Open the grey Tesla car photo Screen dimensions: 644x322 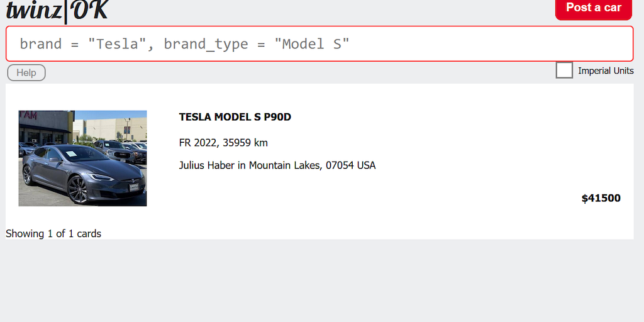(82, 158)
